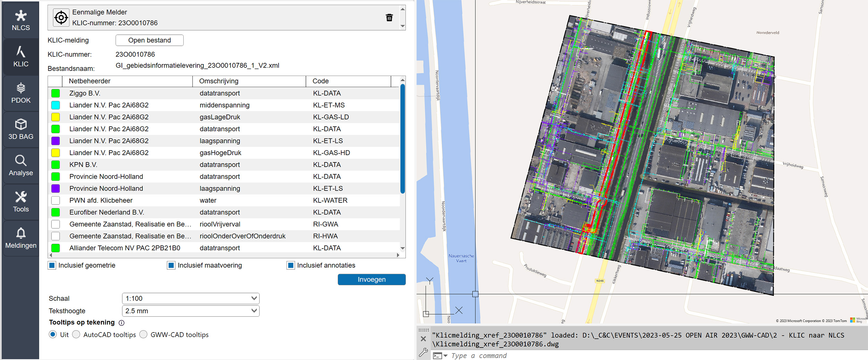
Task: Click Ziggo B.V. green color swatch
Action: click(x=56, y=93)
